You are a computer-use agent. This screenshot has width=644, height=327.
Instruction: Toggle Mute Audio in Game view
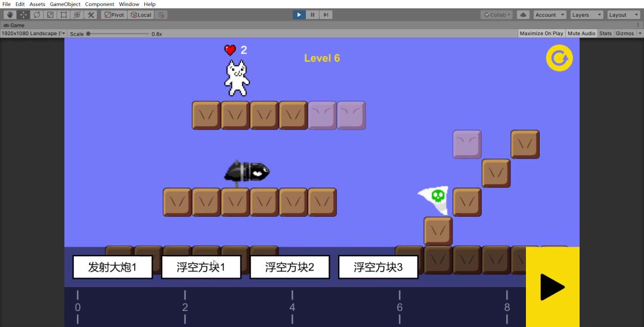[581, 33]
